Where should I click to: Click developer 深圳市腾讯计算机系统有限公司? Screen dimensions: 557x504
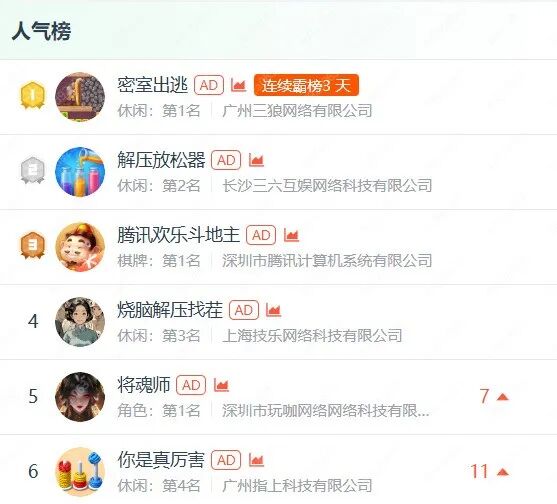pos(327,261)
